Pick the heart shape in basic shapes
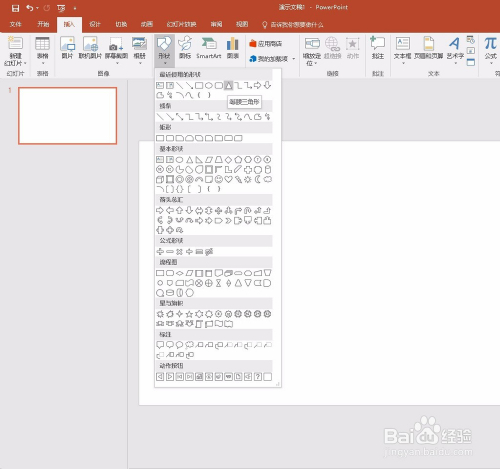Screen dimensions: 500x469 coord(228,180)
